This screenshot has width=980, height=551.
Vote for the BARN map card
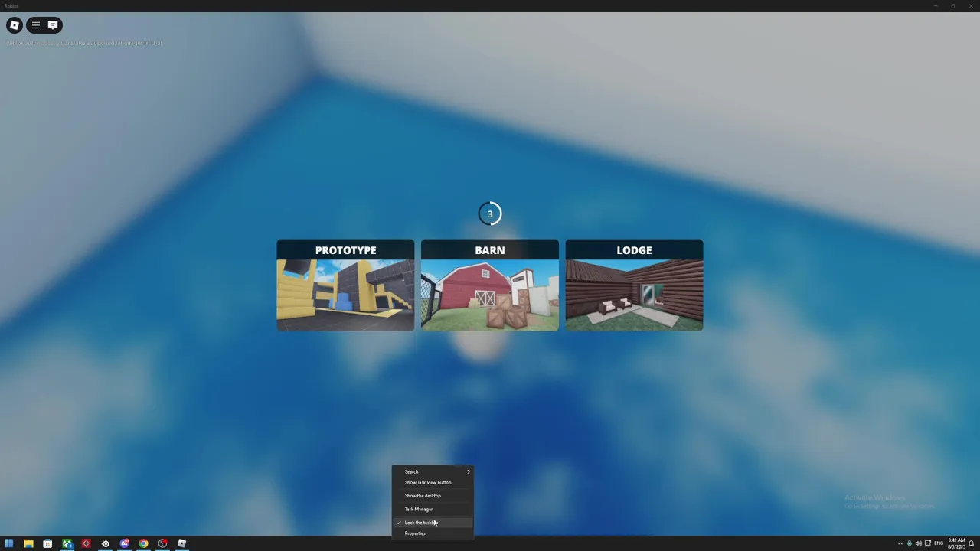pyautogui.click(x=490, y=285)
